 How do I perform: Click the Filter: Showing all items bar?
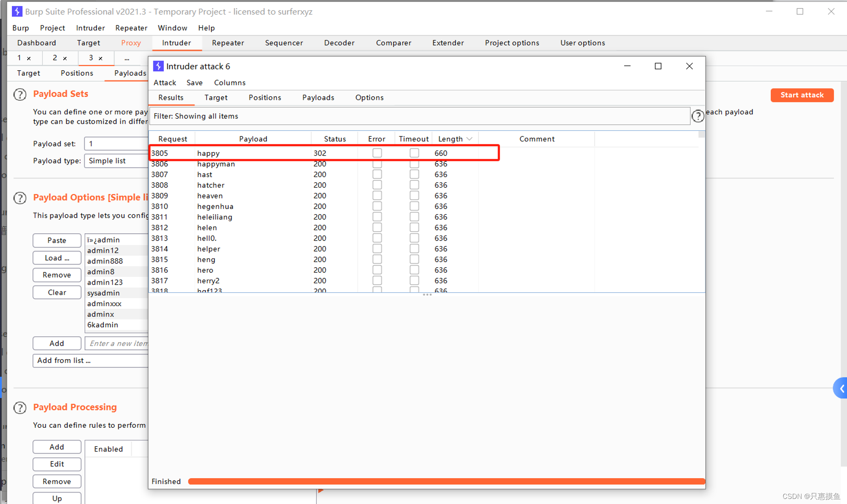point(419,116)
